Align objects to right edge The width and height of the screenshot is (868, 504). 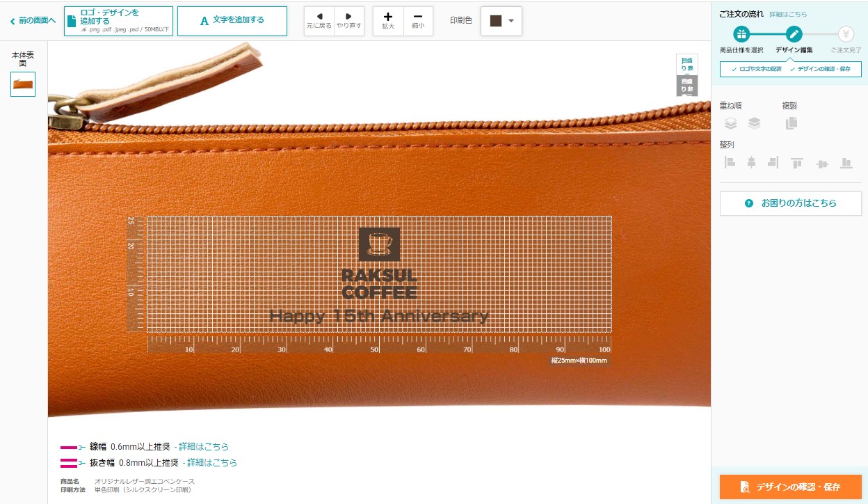pyautogui.click(x=773, y=162)
